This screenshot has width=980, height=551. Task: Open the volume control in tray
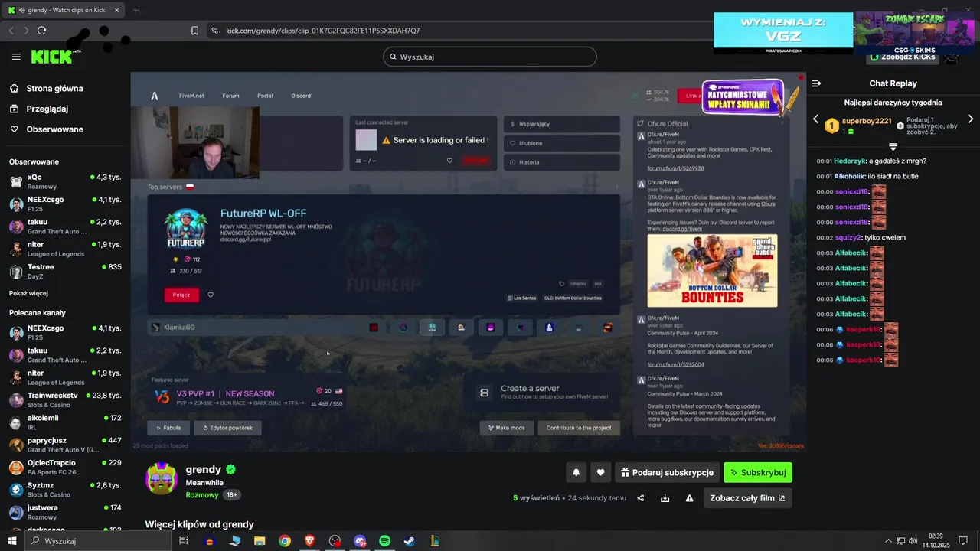[x=913, y=541]
